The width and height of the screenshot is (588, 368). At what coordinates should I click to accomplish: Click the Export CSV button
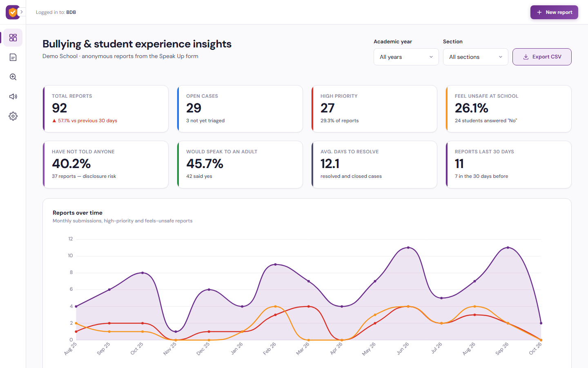542,57
